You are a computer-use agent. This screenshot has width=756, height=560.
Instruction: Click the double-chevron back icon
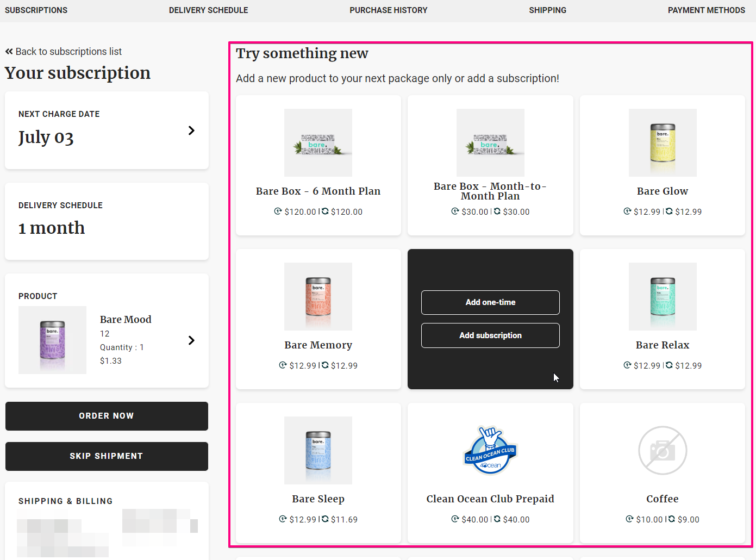(9, 51)
